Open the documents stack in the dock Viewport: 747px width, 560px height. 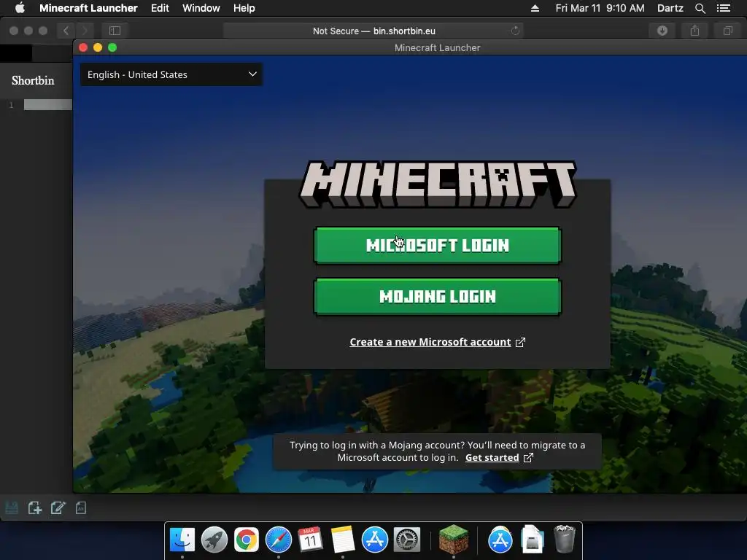[x=532, y=540]
